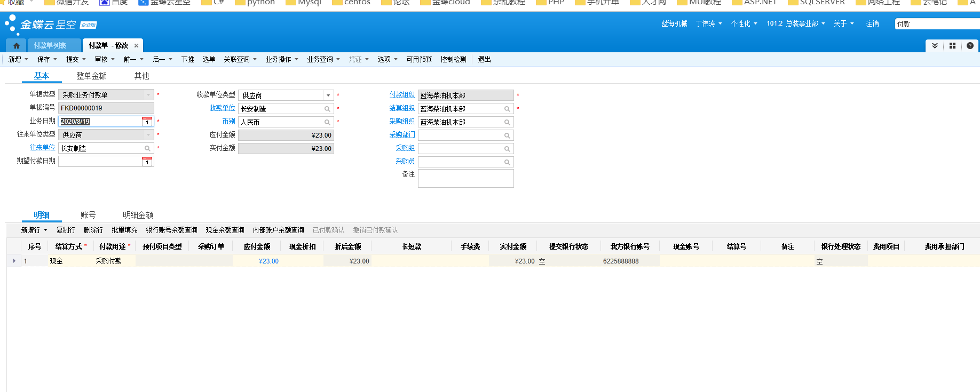Click the 复制行 button
Image resolution: width=980 pixels, height=392 pixels.
point(66,230)
